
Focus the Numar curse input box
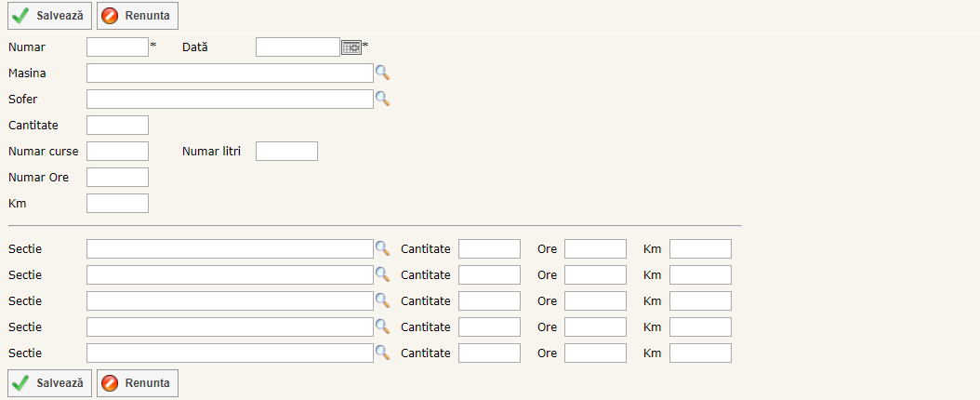coord(117,152)
